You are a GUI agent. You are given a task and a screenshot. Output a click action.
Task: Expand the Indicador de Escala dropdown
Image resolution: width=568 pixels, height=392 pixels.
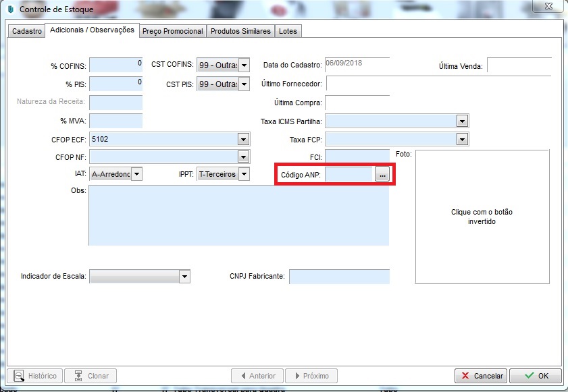(x=184, y=277)
